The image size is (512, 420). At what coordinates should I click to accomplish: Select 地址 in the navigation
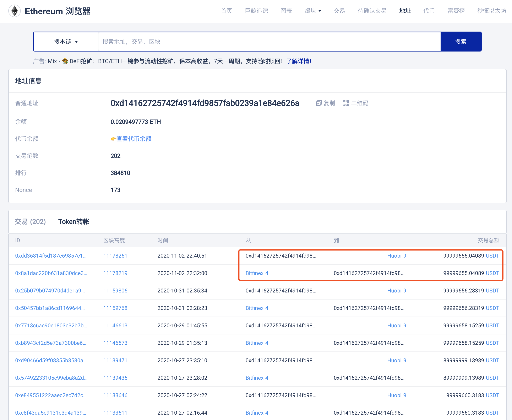(x=405, y=11)
